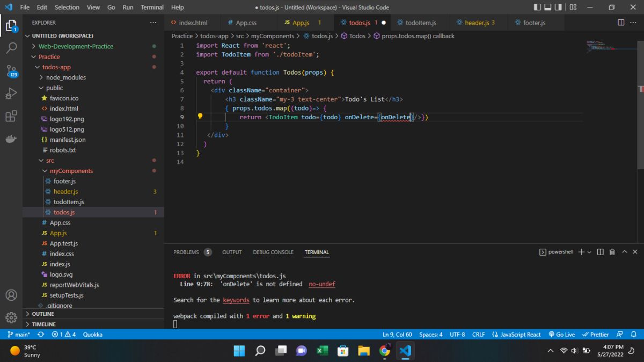This screenshot has width=644, height=362.
Task: Open the Search view in activity bar
Action: [x=11, y=48]
